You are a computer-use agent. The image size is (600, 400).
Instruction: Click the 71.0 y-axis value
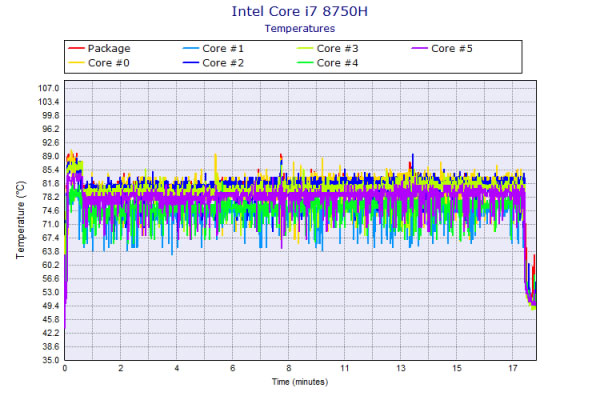click(50, 224)
